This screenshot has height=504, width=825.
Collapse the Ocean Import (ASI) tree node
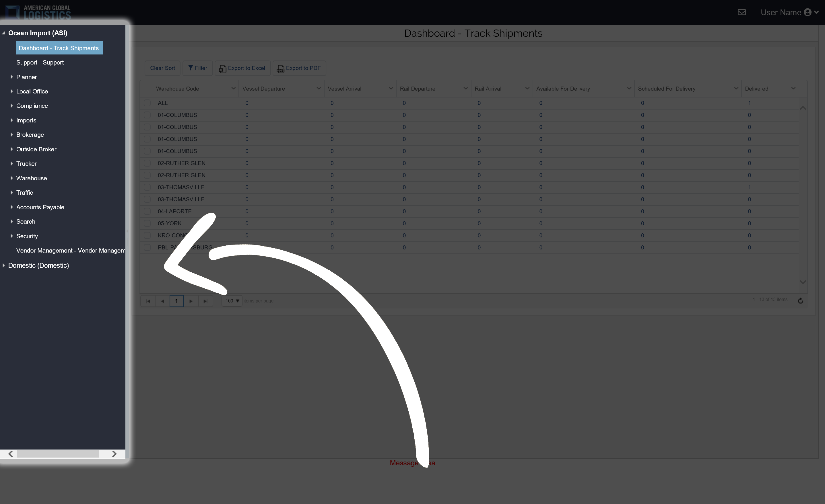(x=3, y=33)
